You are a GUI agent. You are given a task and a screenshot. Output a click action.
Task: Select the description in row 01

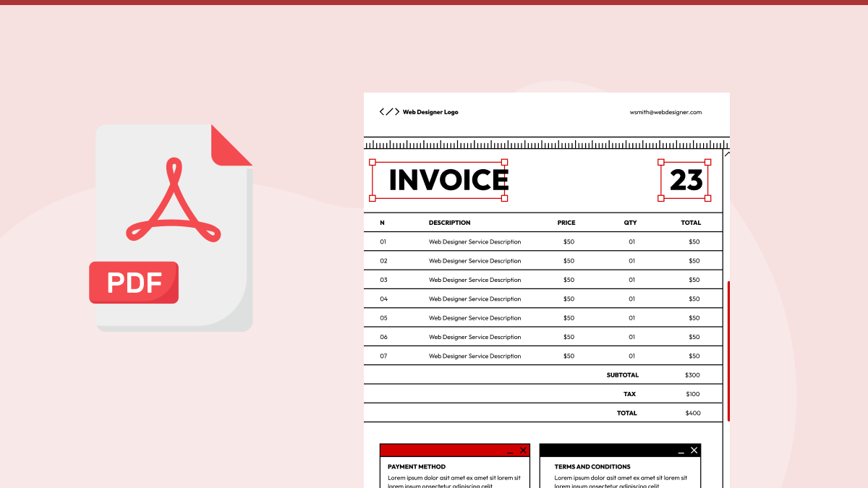click(475, 241)
